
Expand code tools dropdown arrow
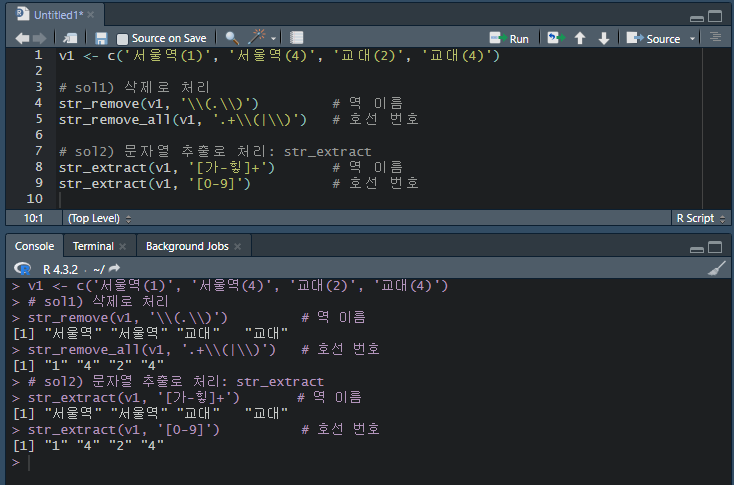(273, 39)
